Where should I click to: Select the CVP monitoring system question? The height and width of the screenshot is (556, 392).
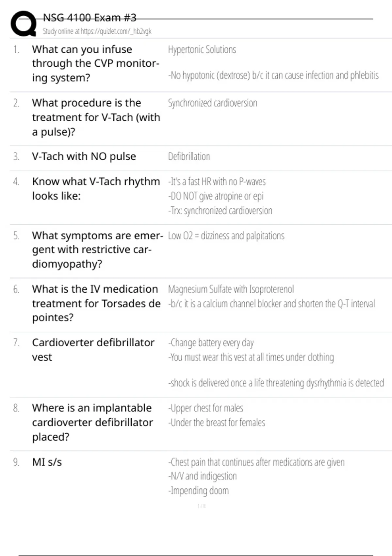[x=95, y=63]
